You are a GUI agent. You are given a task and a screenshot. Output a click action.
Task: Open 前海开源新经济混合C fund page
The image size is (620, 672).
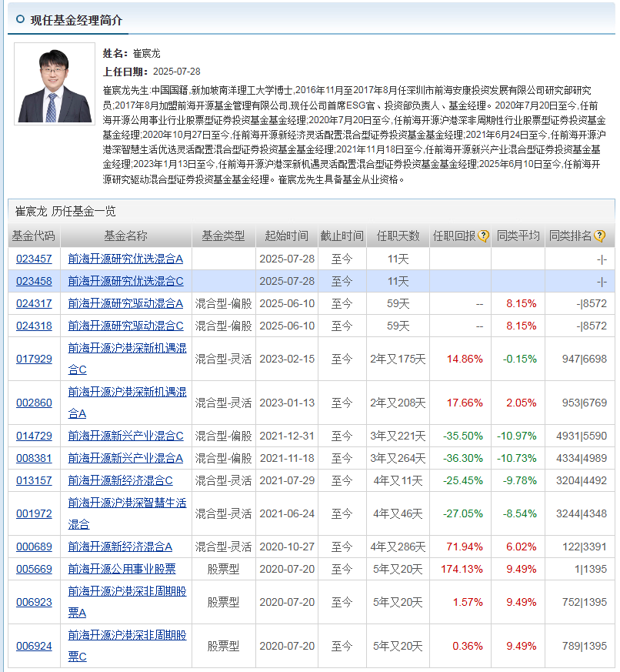pyautogui.click(x=120, y=480)
